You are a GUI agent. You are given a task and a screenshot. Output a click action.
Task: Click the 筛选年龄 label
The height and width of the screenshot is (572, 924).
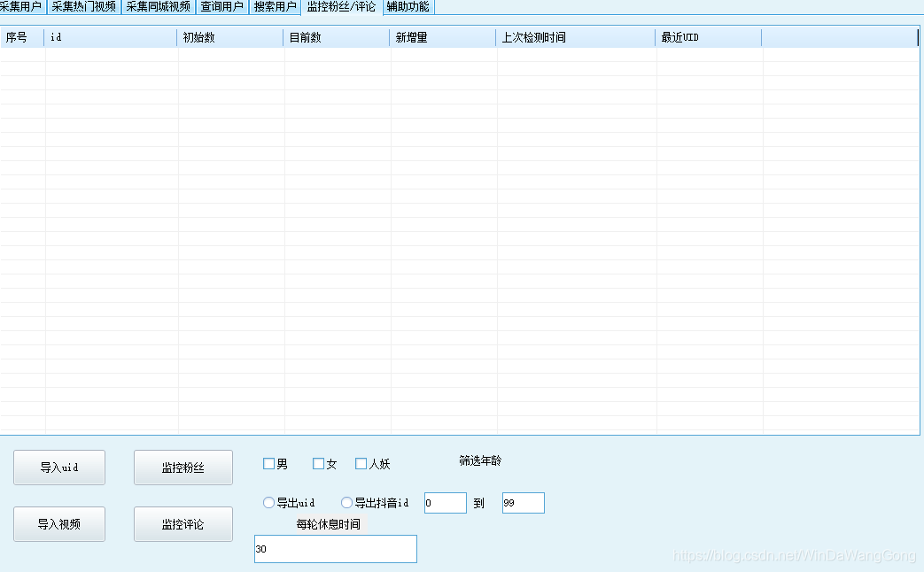(480, 460)
